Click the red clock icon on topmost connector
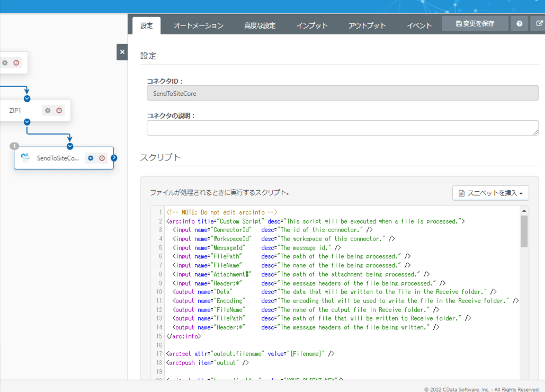545x392 pixels. point(16,63)
